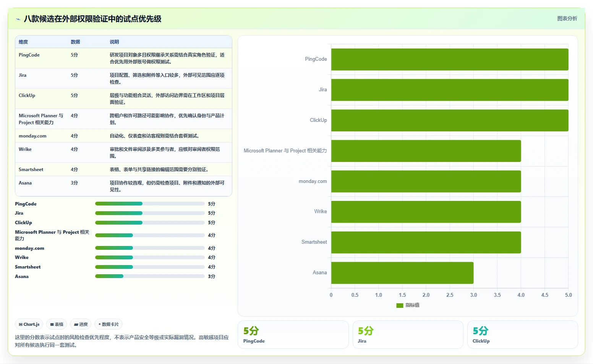Viewport: 593px width, 364px height.
Task: Toggle the 指标值 legend swatch under the chart
Action: [400, 305]
